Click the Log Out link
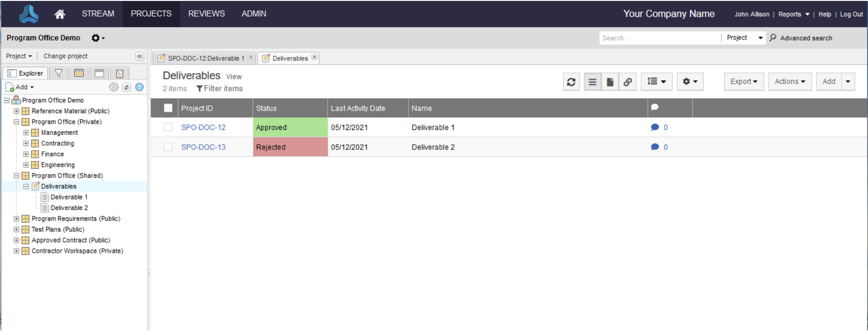Image resolution: width=868 pixels, height=335 pixels. click(x=851, y=14)
